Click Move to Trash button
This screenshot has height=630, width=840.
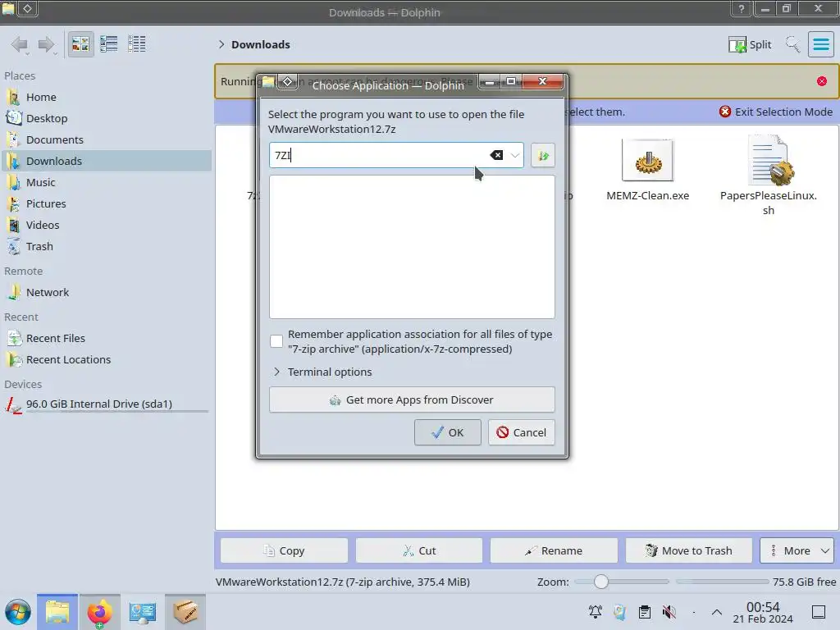pos(688,550)
